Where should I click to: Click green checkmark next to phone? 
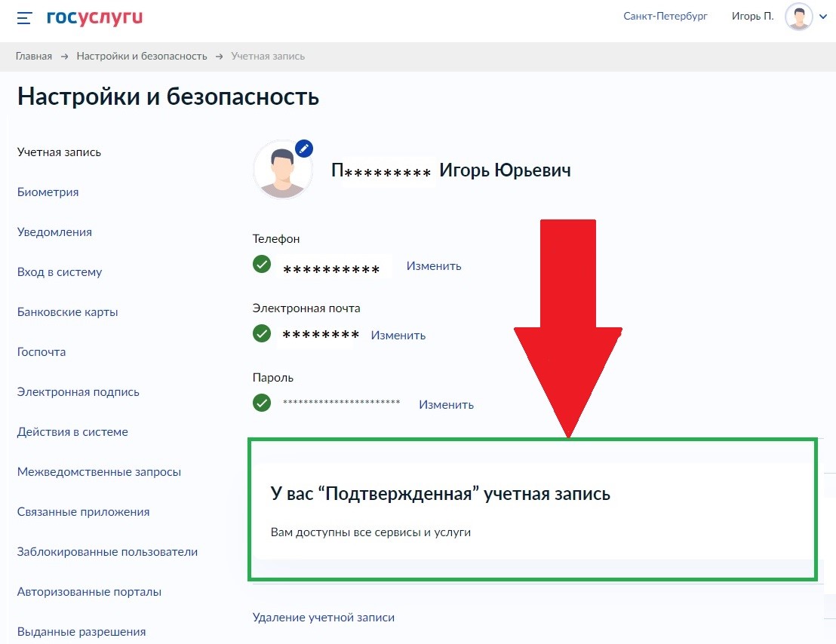[262, 265]
